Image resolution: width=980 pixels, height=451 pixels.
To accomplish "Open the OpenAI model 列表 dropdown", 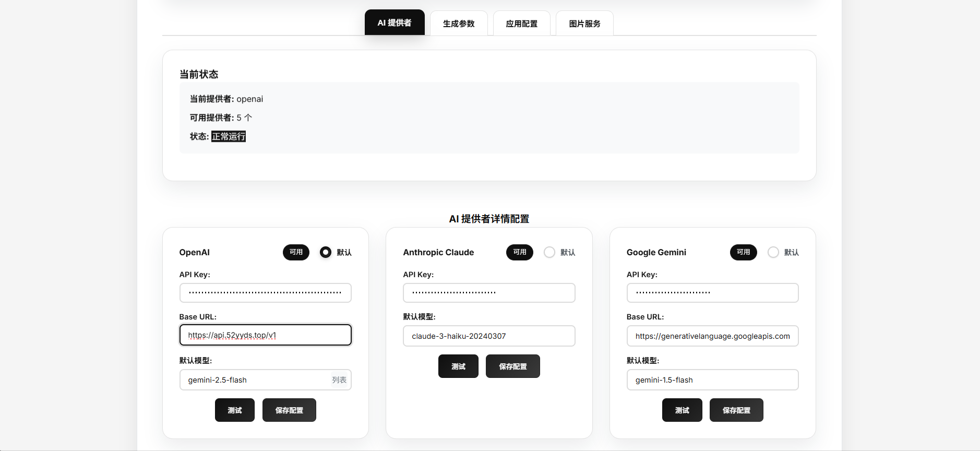I will [x=339, y=380].
